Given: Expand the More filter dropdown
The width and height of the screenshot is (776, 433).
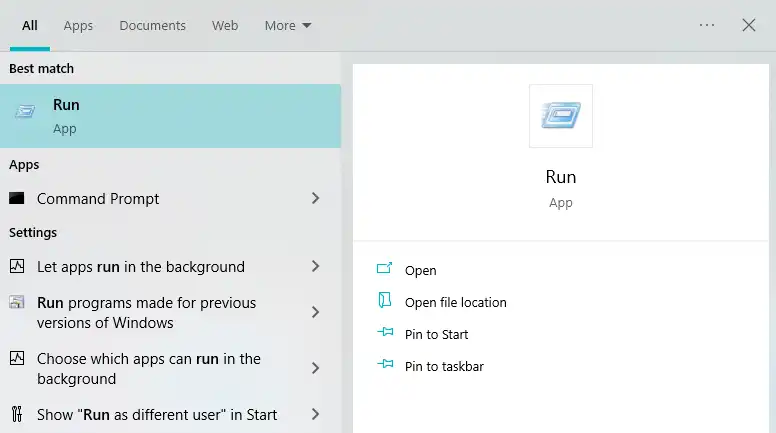Looking at the screenshot, I should tap(288, 25).
